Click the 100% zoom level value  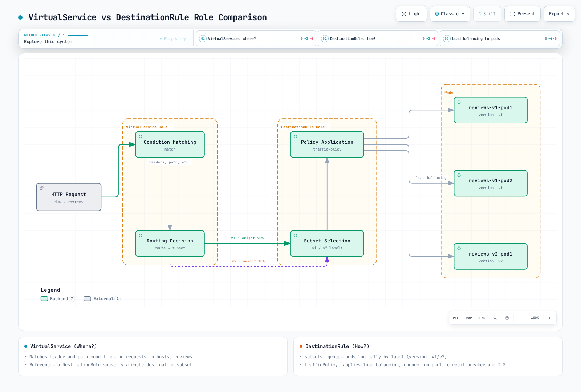pyautogui.click(x=535, y=318)
